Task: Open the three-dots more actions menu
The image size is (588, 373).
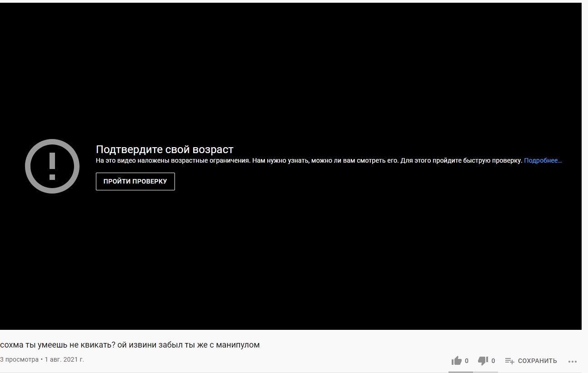Action: click(572, 361)
